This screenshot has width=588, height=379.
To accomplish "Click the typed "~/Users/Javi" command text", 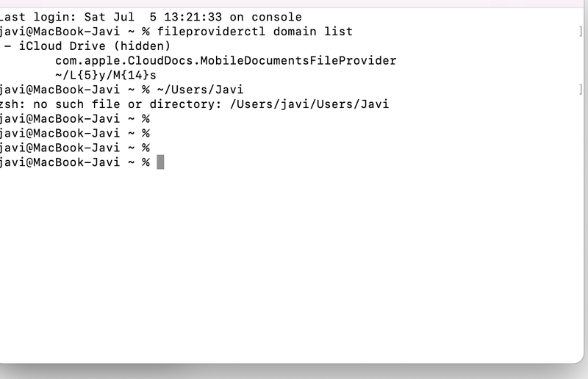I will coord(199,90).
